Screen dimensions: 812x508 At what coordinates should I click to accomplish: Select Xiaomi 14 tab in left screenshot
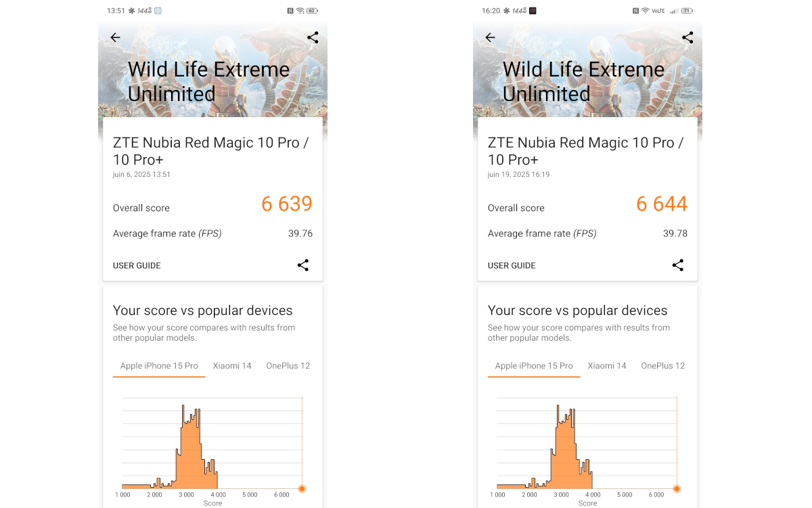pyautogui.click(x=232, y=366)
